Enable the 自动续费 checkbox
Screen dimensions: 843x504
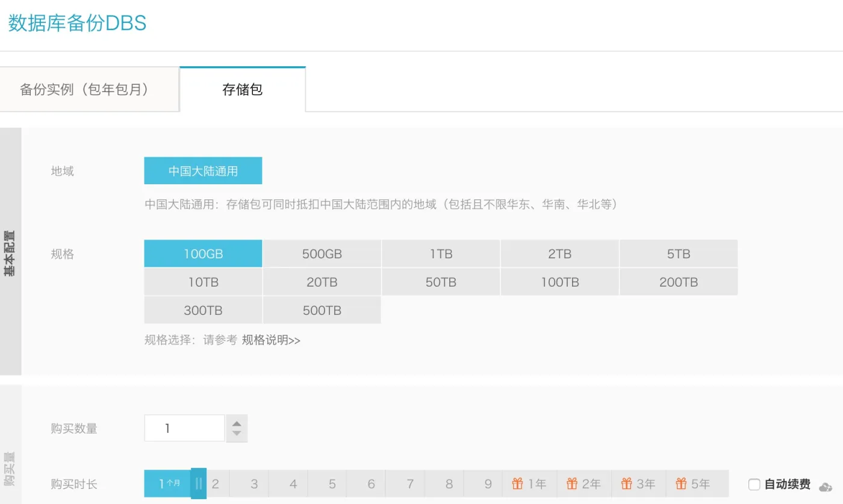pos(754,484)
